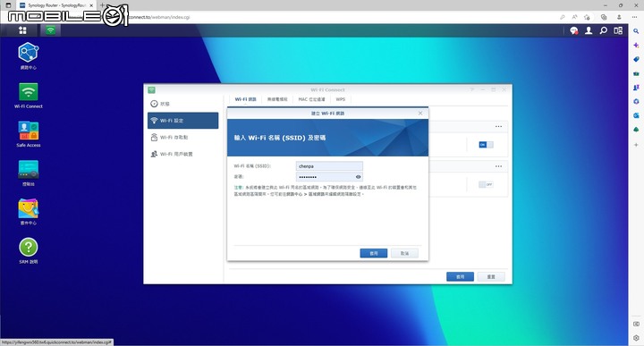
Task: Open the Edge profile icon
Action: click(x=619, y=17)
